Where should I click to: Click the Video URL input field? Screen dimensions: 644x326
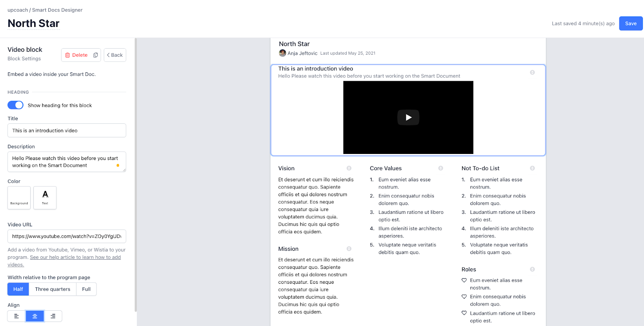pos(67,236)
